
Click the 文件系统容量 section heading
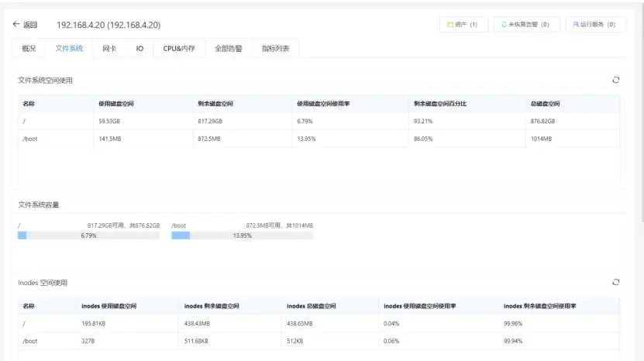pos(39,205)
